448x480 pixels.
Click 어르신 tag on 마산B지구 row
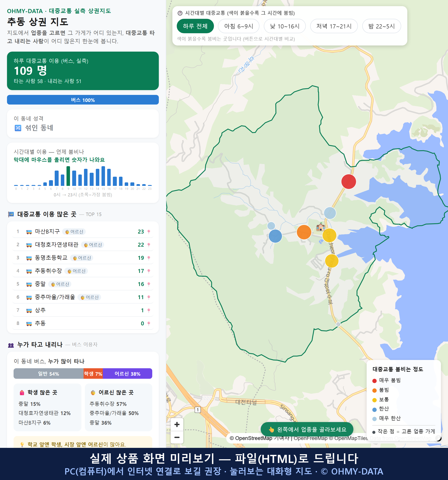tap(74, 232)
